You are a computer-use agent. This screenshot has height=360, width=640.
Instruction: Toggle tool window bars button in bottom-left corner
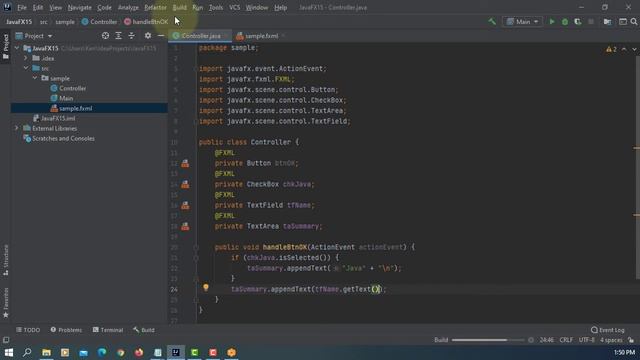(6, 340)
